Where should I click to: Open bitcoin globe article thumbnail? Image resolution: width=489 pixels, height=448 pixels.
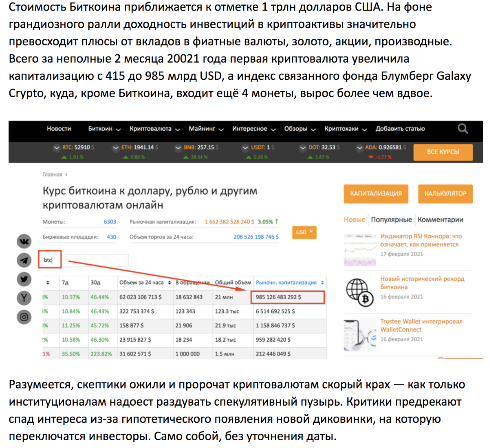pyautogui.click(x=360, y=292)
